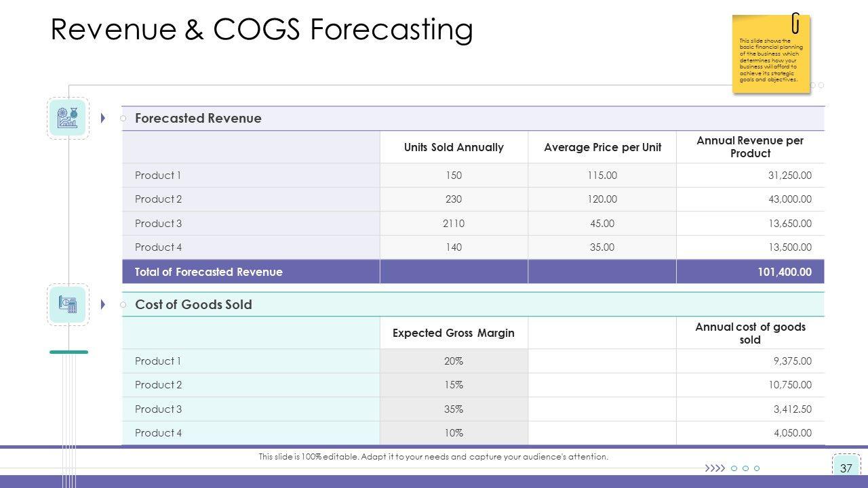The height and width of the screenshot is (488, 868).
Task: Open the yellow sticky note text
Action: click(x=770, y=61)
